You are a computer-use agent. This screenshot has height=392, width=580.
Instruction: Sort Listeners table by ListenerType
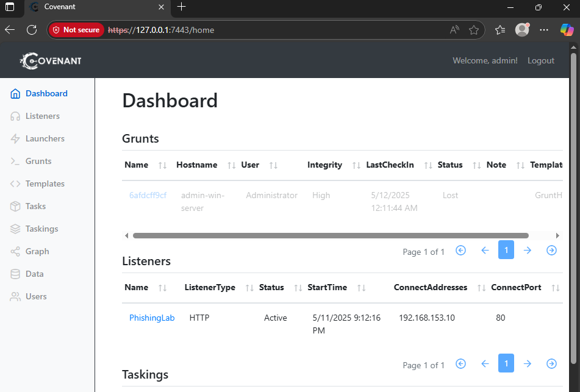(x=249, y=288)
